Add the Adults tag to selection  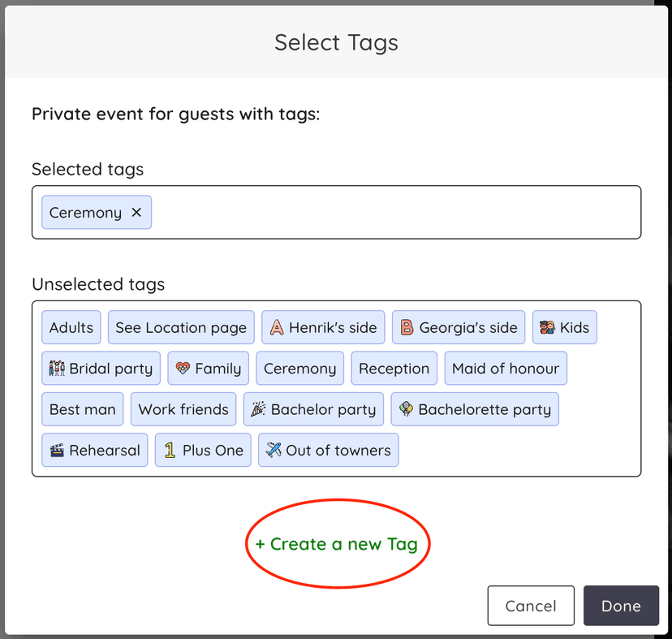(71, 327)
